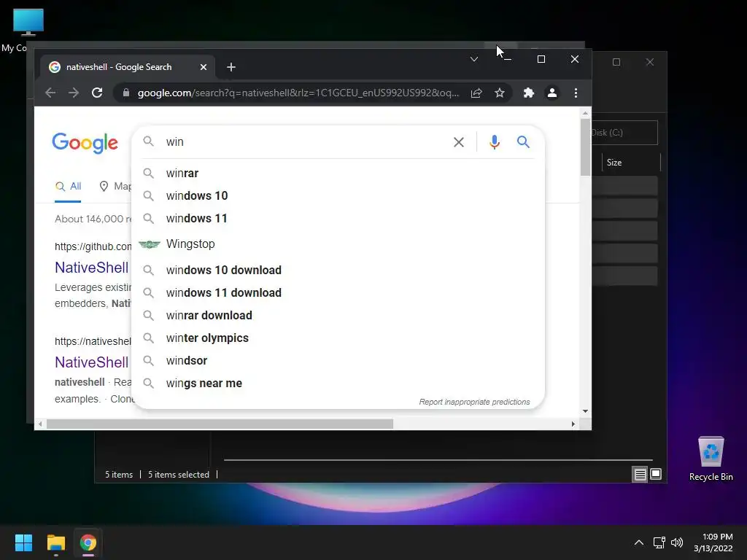The width and height of the screenshot is (747, 560).
Task: Start voice search with microphone
Action: click(495, 142)
